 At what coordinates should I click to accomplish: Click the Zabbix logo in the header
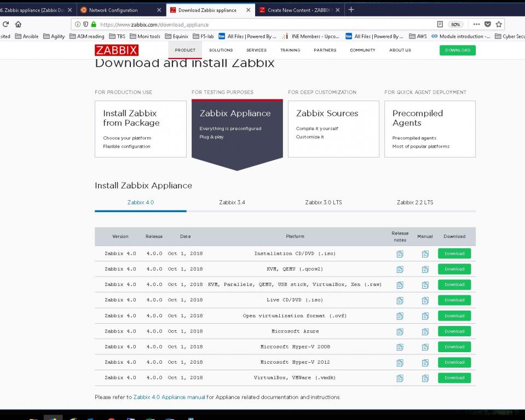click(117, 50)
